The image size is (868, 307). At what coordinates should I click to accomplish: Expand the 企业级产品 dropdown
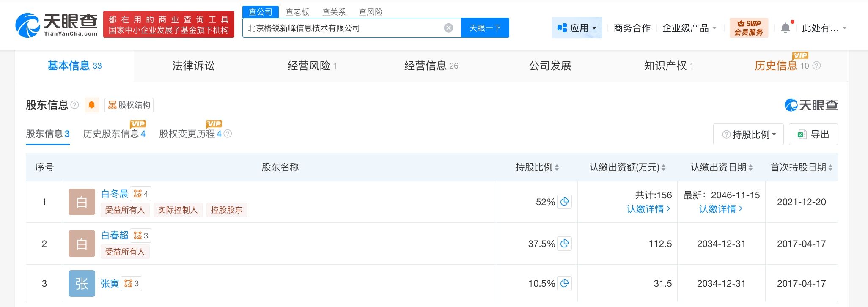click(x=689, y=28)
